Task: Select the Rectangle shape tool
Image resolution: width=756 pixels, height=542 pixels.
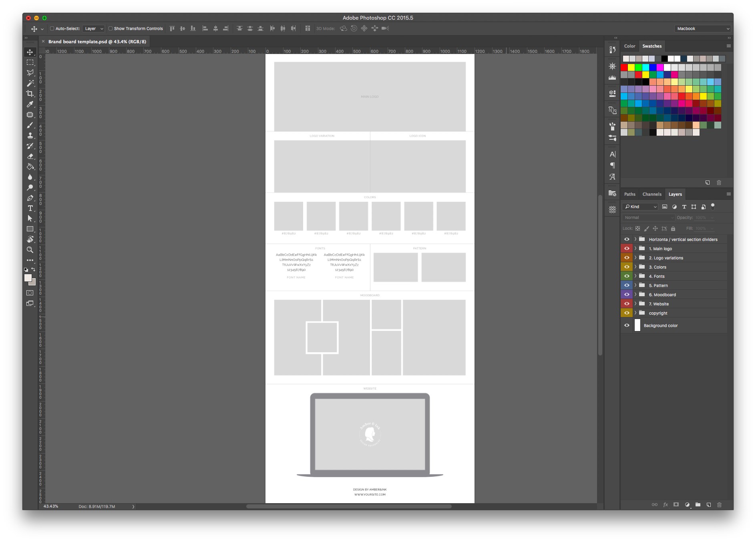Action: (30, 229)
